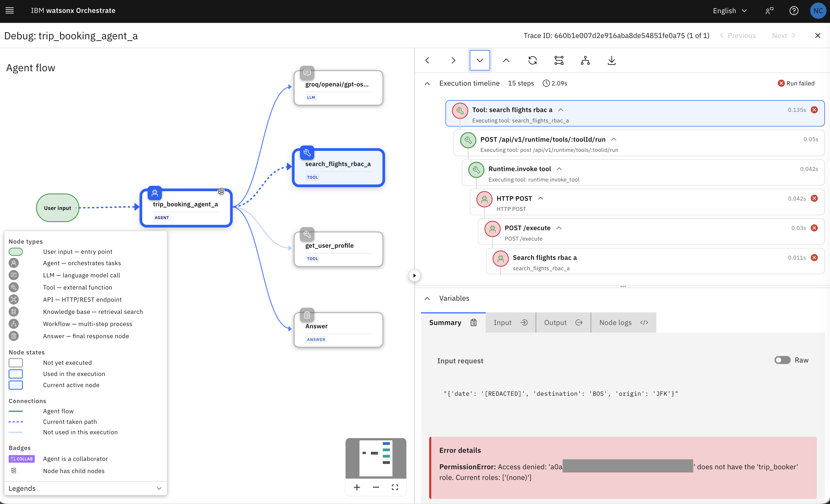Select the get_user_profile tool node
Screen dimensions: 830x504
(338, 249)
